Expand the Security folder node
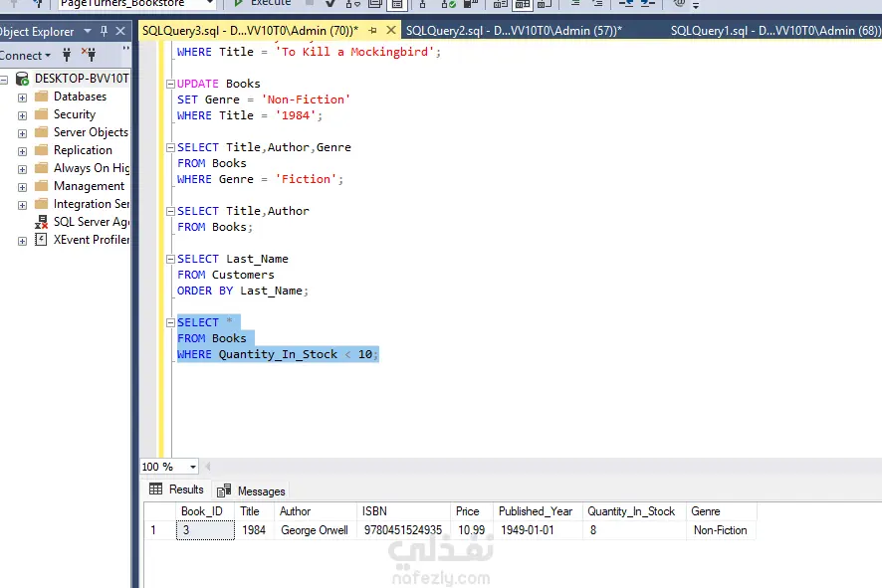 (x=22, y=115)
